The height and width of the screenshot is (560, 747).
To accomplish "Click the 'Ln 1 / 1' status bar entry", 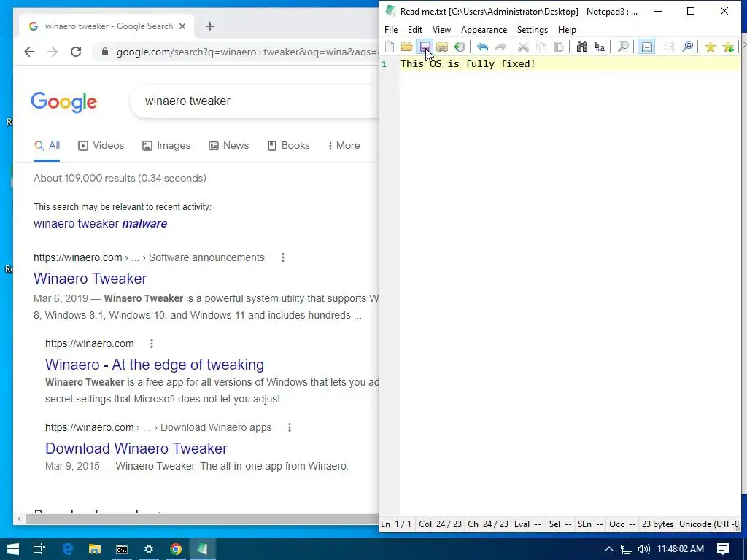I will (x=396, y=524).
